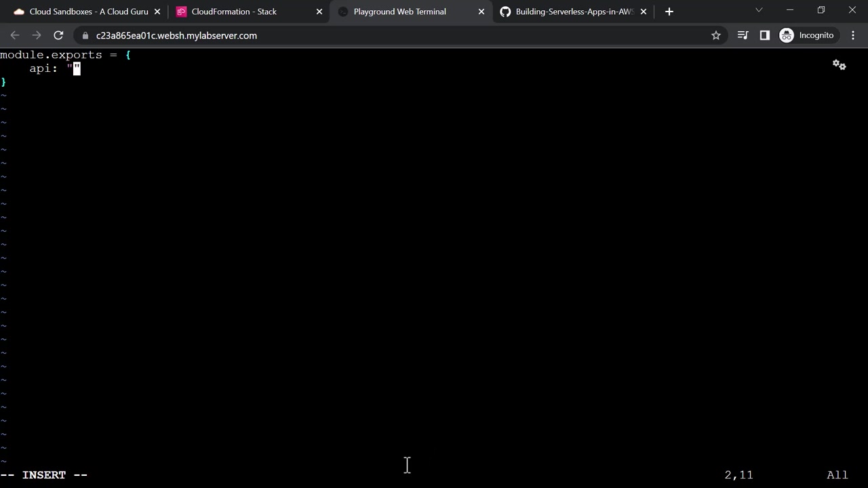
Task: Open the Incognito profile button
Action: (808, 35)
